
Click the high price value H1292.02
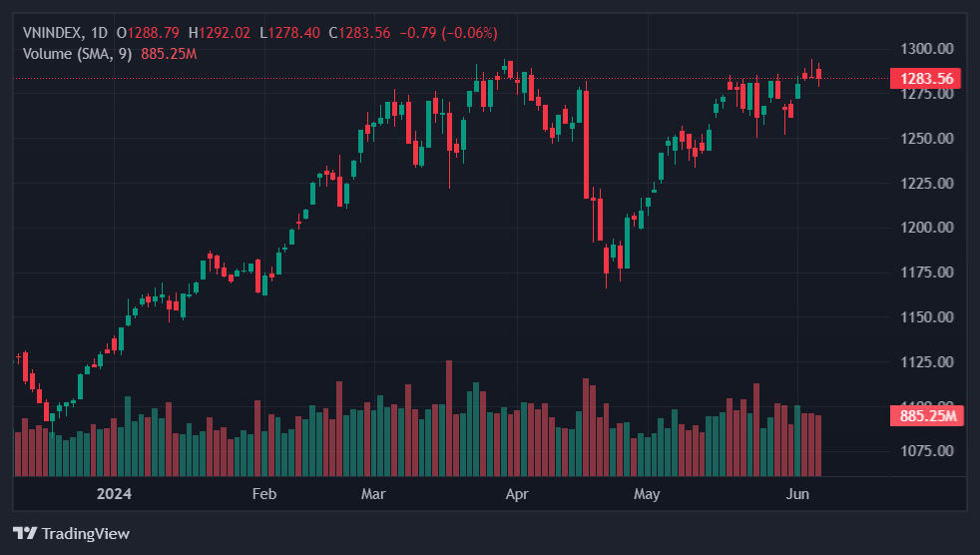tap(219, 33)
